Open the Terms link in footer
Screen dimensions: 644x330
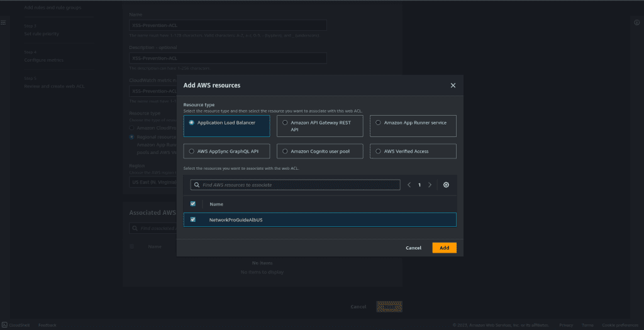point(588,325)
